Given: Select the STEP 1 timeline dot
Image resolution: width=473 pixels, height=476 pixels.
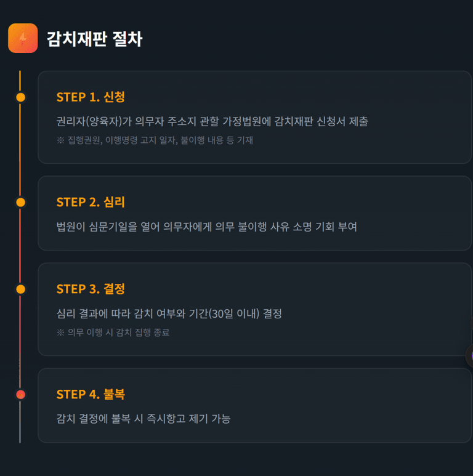Looking at the screenshot, I should pyautogui.click(x=20, y=97).
